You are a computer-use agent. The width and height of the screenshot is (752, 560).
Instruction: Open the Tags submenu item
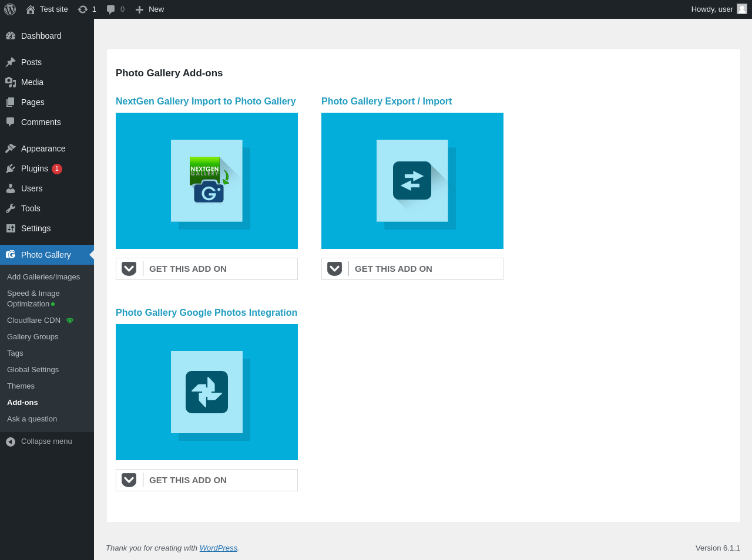point(47,353)
